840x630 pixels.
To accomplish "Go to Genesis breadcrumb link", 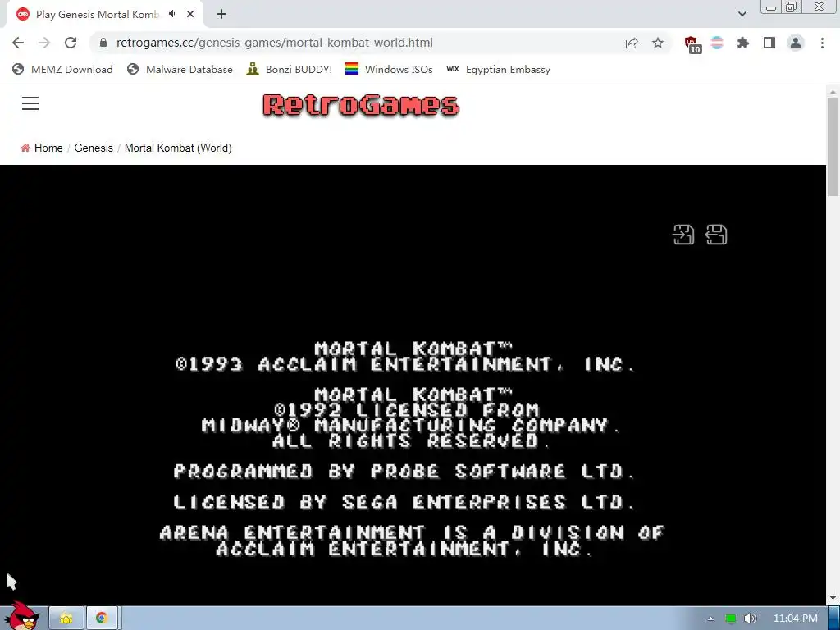I will pyautogui.click(x=94, y=148).
